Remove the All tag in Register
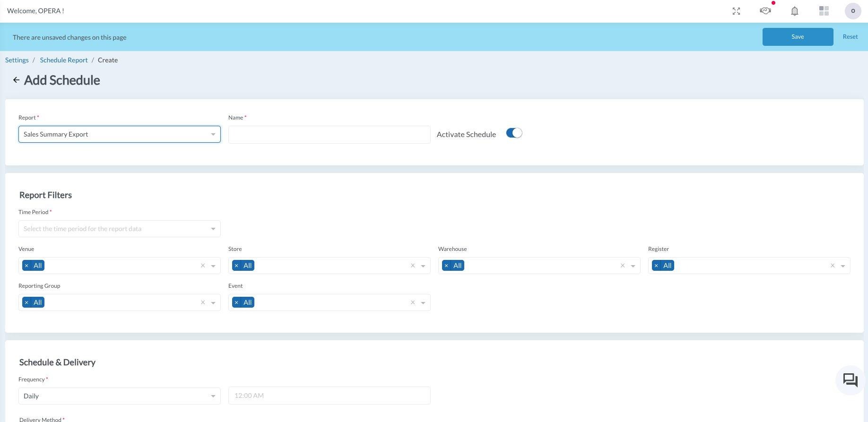Screen dimensions: 868x422 tap(656, 266)
